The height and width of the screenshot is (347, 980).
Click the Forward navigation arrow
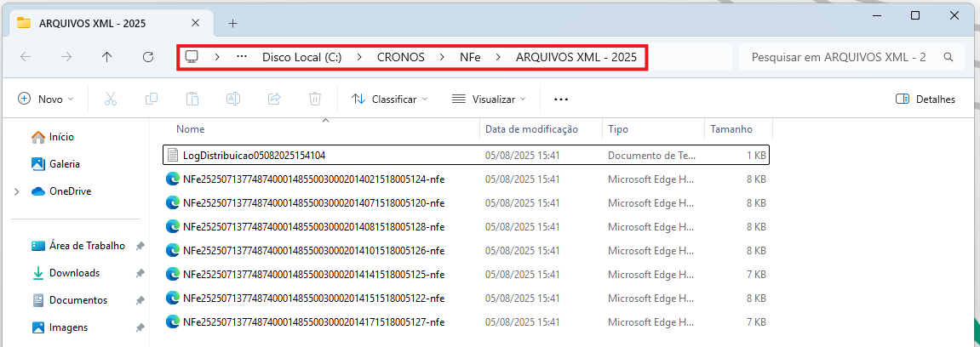click(66, 57)
